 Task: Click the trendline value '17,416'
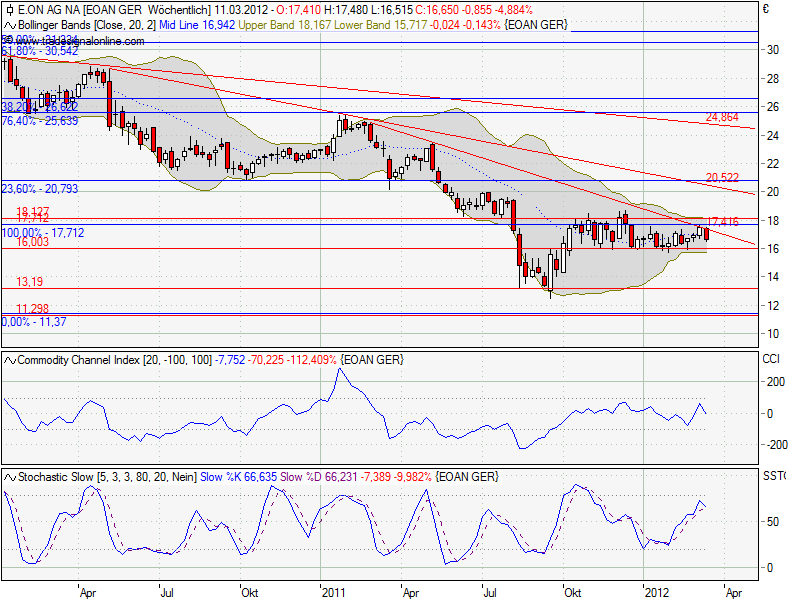click(723, 221)
